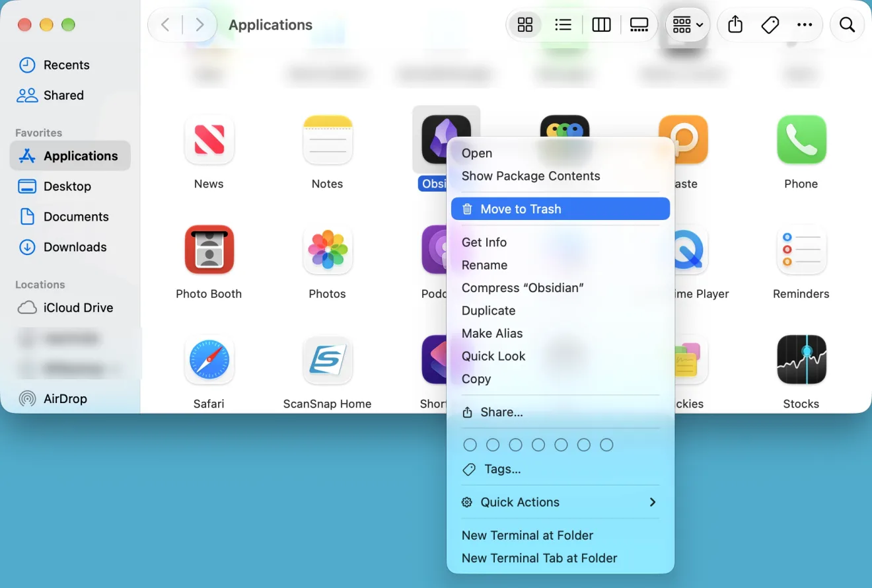This screenshot has height=588, width=872.
Task: Choose Open from the context menu
Action: click(x=560, y=153)
